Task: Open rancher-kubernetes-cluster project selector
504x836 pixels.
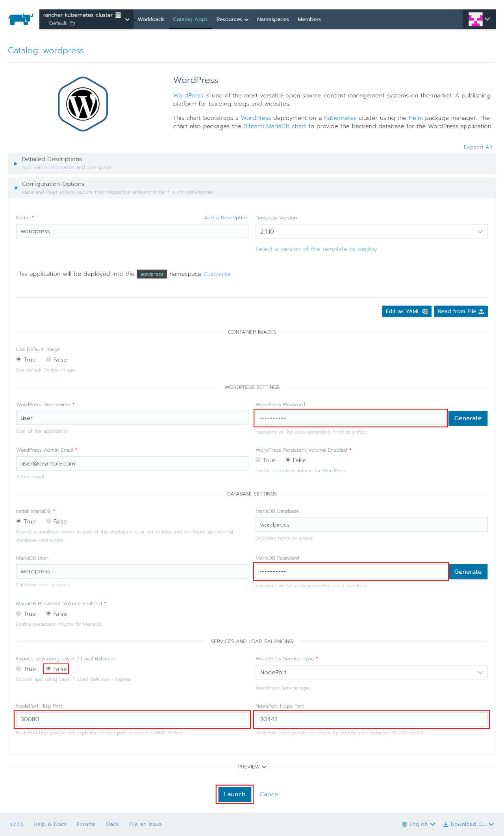Action: (x=86, y=19)
